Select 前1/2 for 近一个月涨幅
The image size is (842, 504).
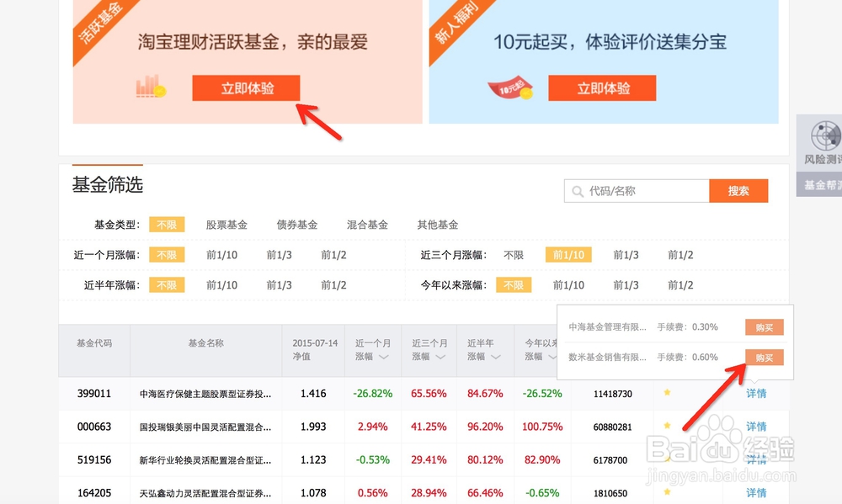coord(333,254)
